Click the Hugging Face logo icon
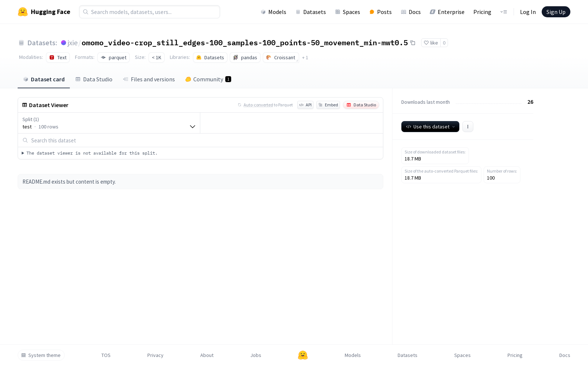 pos(23,12)
